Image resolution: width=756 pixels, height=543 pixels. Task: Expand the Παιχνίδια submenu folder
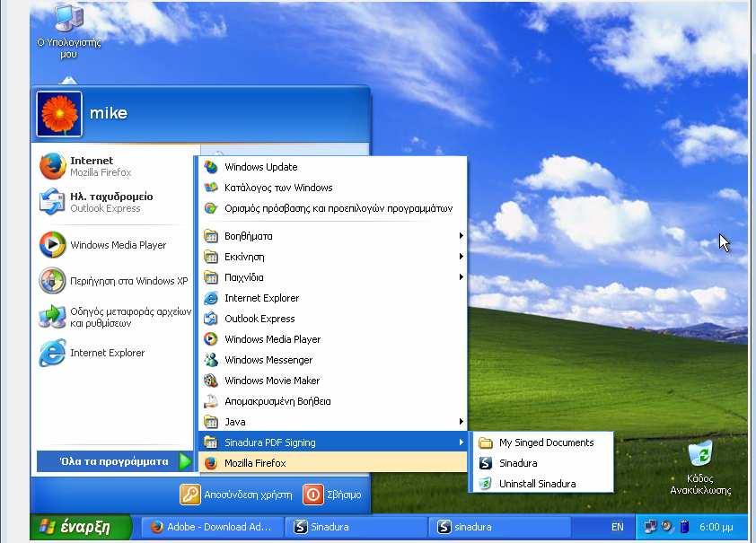point(333,277)
